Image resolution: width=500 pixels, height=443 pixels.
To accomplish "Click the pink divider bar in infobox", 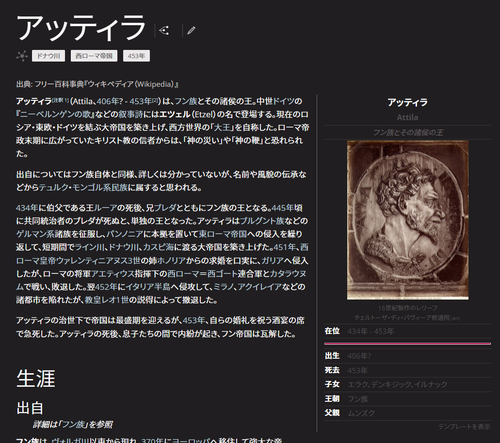I will tap(407, 343).
